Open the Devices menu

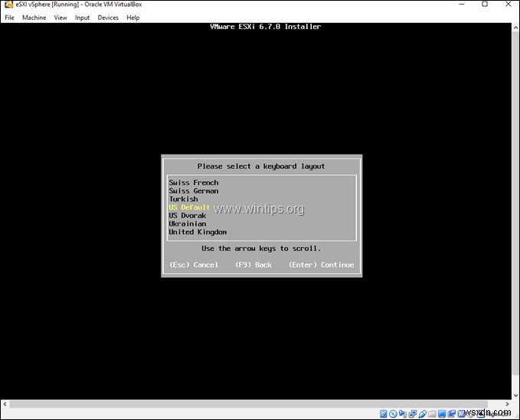[x=108, y=18]
